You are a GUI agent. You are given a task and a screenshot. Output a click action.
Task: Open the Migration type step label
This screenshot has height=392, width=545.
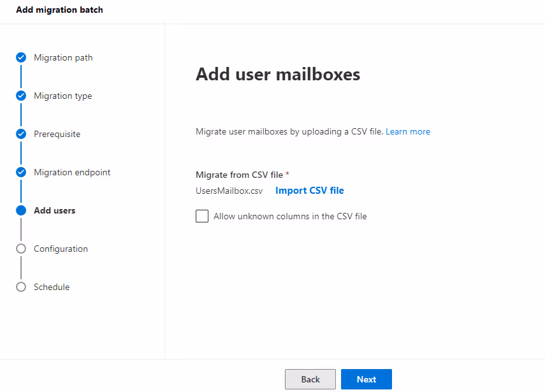(x=62, y=96)
